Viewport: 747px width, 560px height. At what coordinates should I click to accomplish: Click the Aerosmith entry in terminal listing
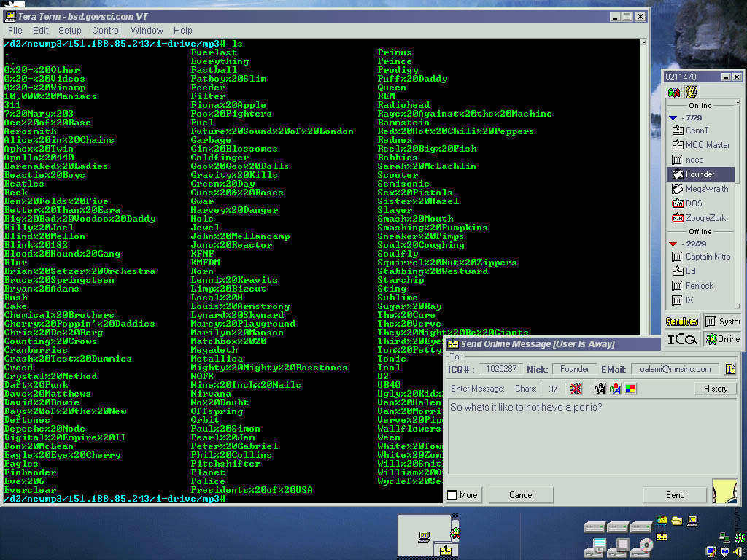30,131
